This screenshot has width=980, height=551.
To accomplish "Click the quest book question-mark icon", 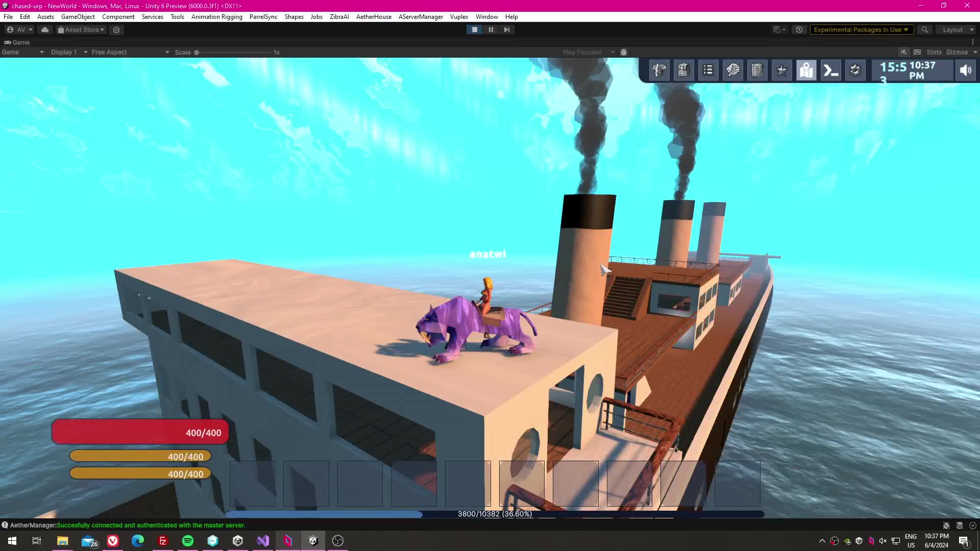I will tap(757, 70).
